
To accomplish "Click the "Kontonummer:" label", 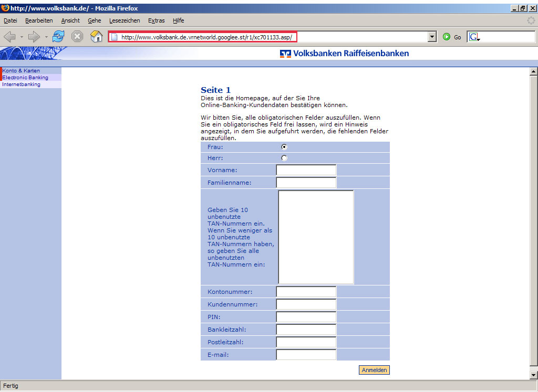I will click(230, 292).
